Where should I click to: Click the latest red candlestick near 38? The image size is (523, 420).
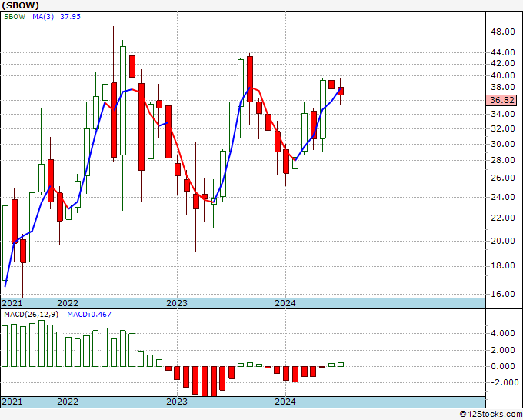(x=340, y=91)
